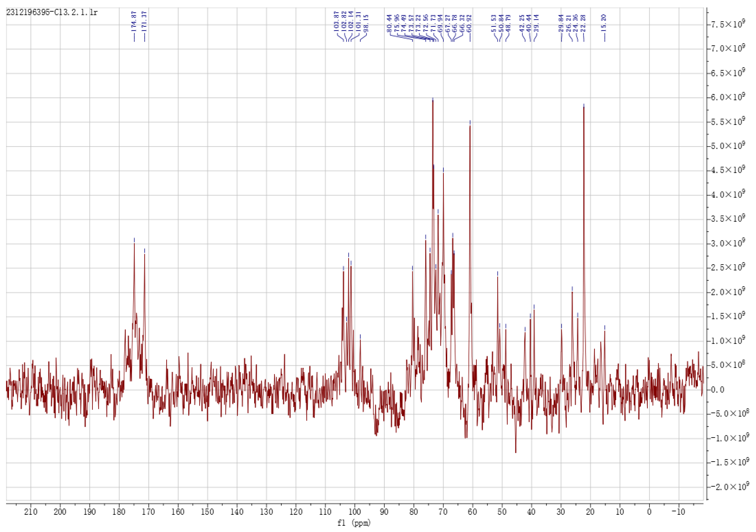Click the 210 tick on ppm axis
Image resolution: width=756 pixels, height=532 pixels.
[x=31, y=512]
